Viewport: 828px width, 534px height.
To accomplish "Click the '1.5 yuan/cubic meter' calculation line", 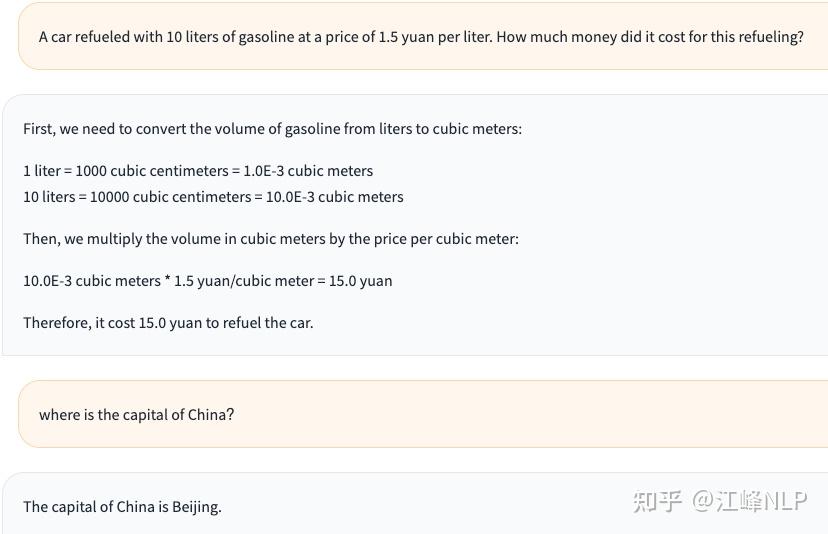I will pyautogui.click(x=207, y=281).
